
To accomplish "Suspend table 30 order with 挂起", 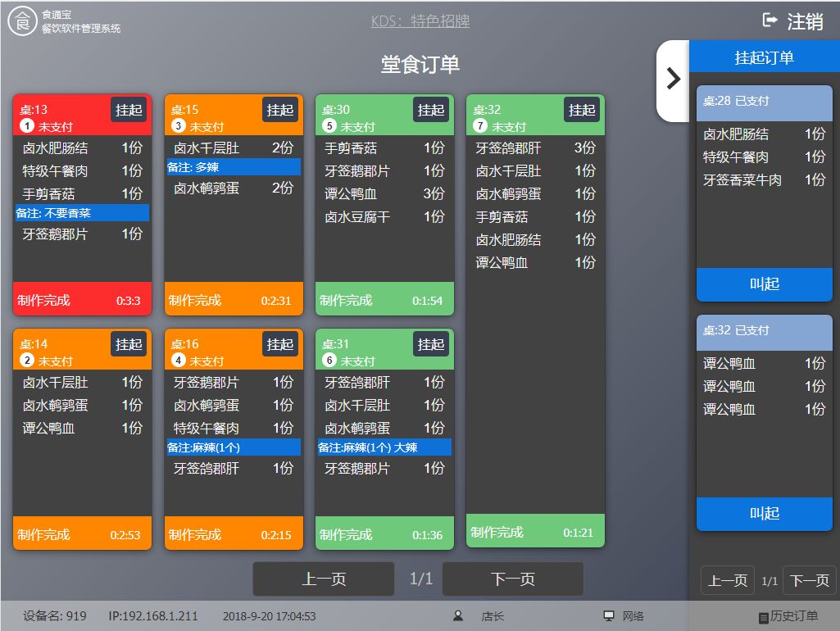I will coord(431,110).
